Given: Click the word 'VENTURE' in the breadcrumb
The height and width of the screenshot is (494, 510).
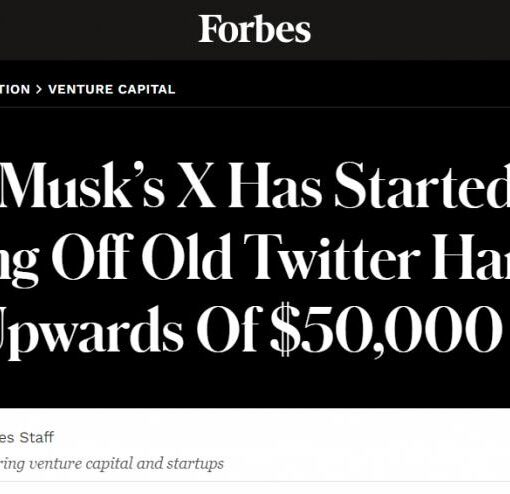Looking at the screenshot, I should tap(81, 89).
